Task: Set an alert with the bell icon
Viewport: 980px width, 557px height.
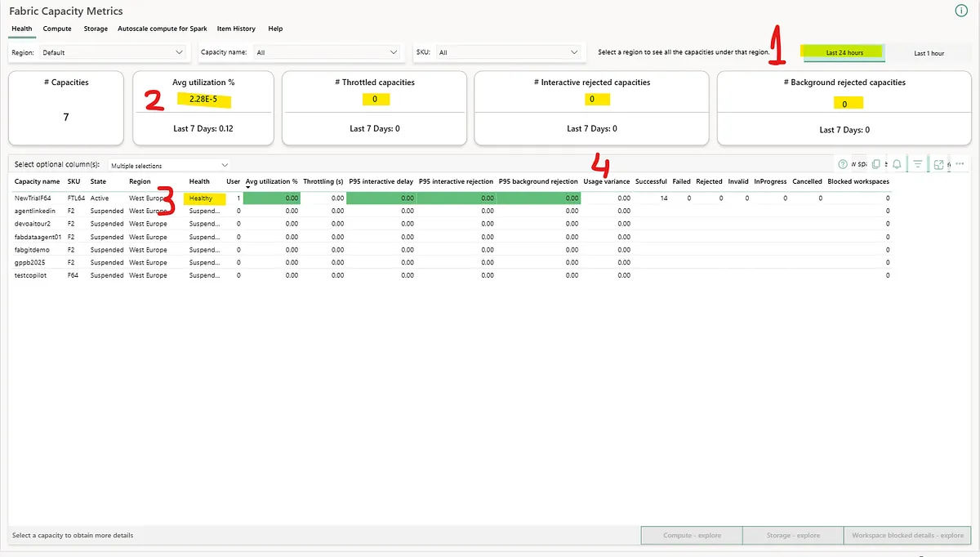Action: pos(897,164)
